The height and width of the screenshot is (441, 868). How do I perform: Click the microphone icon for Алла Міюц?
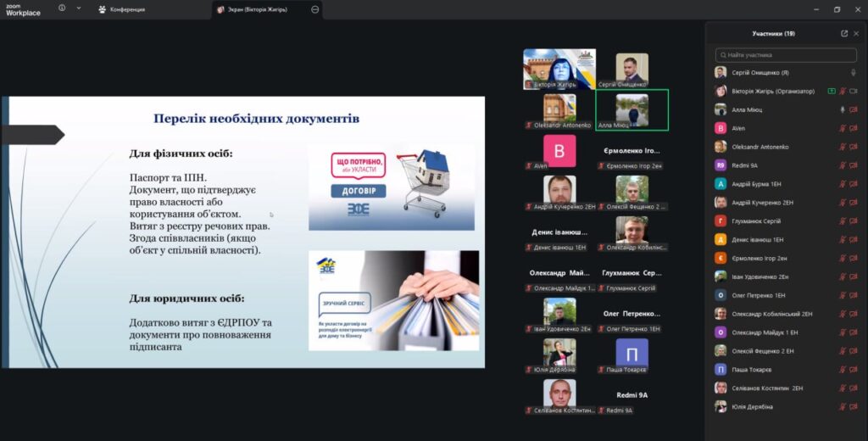coord(843,109)
